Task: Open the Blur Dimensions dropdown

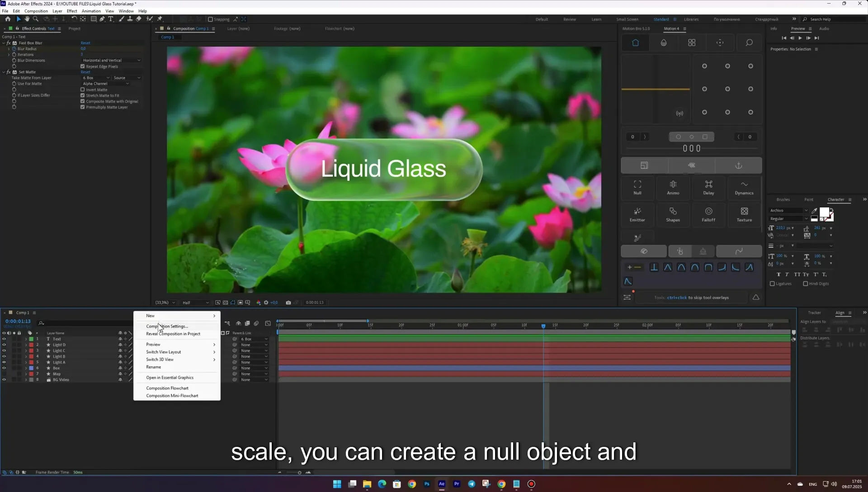Action: click(111, 60)
